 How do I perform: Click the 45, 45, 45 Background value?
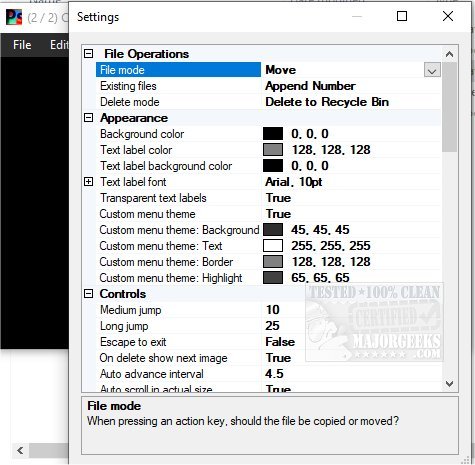[x=320, y=230]
